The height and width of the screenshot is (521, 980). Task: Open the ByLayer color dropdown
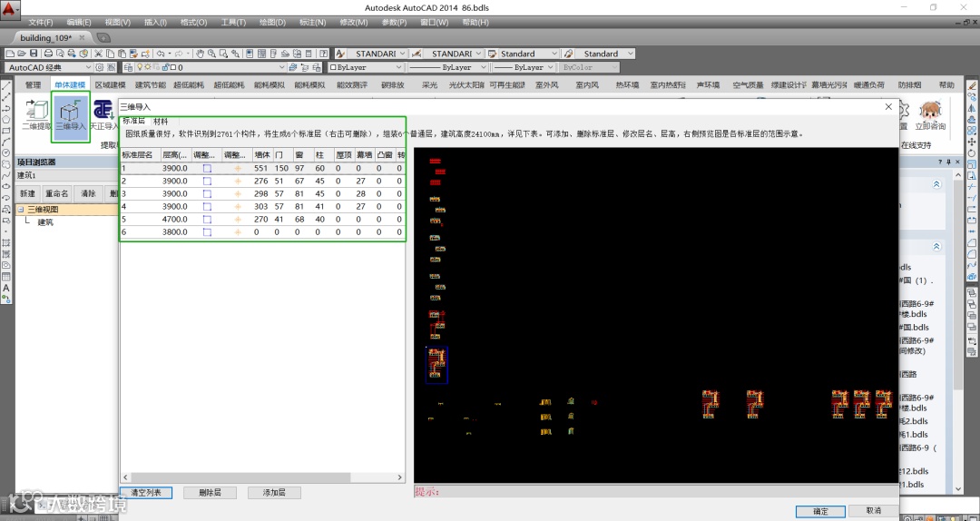[398, 67]
